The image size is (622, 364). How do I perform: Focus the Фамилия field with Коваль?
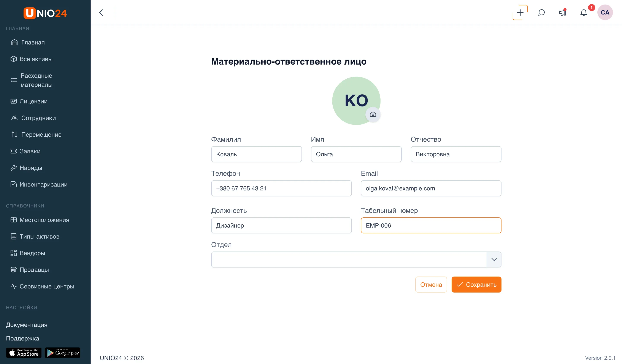click(x=256, y=154)
